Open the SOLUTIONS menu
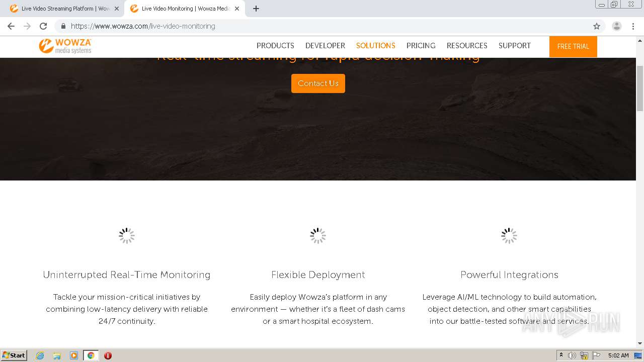The height and width of the screenshot is (362, 644). pos(376,46)
